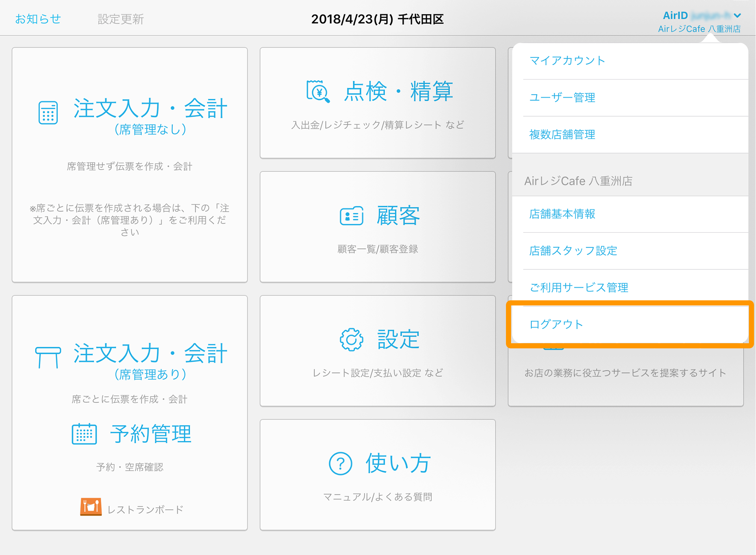Image resolution: width=756 pixels, height=555 pixels.
Task: Click text マニュアル/よくある質問
Action: 378,497
